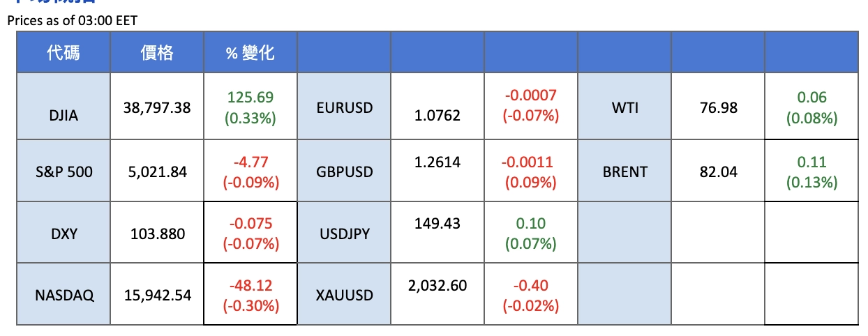Select the WTI price 76.98
Screen dimensions: 868x336
(718, 108)
